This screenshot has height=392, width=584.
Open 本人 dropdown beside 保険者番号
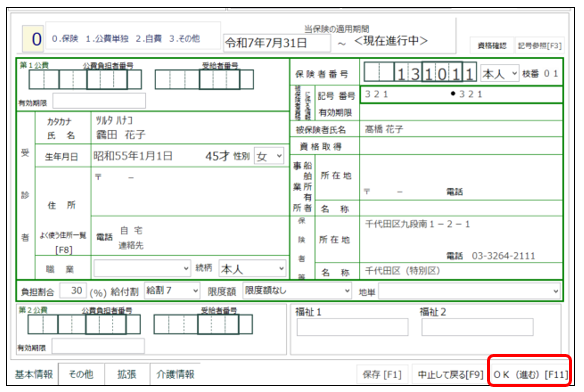[499, 73]
